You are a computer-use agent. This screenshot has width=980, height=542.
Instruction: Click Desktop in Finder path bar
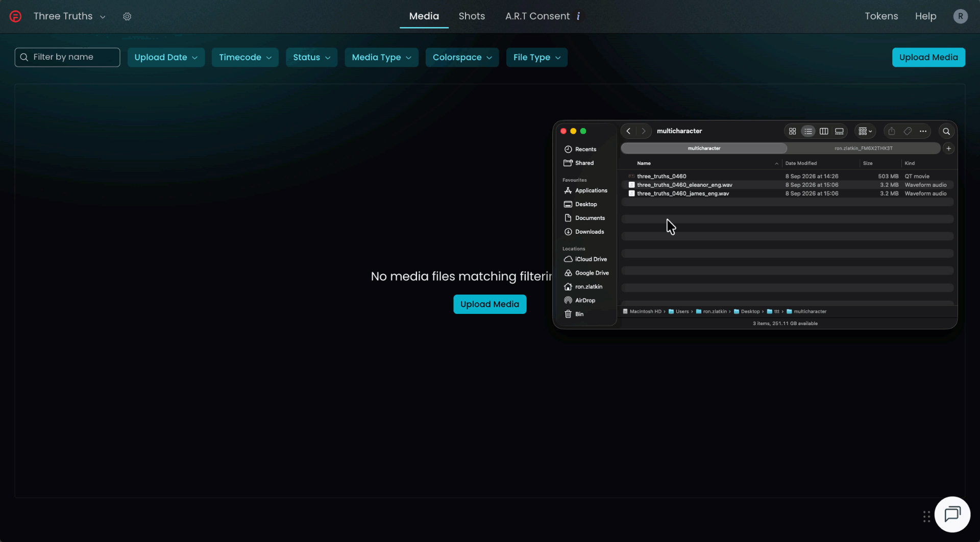click(x=747, y=311)
